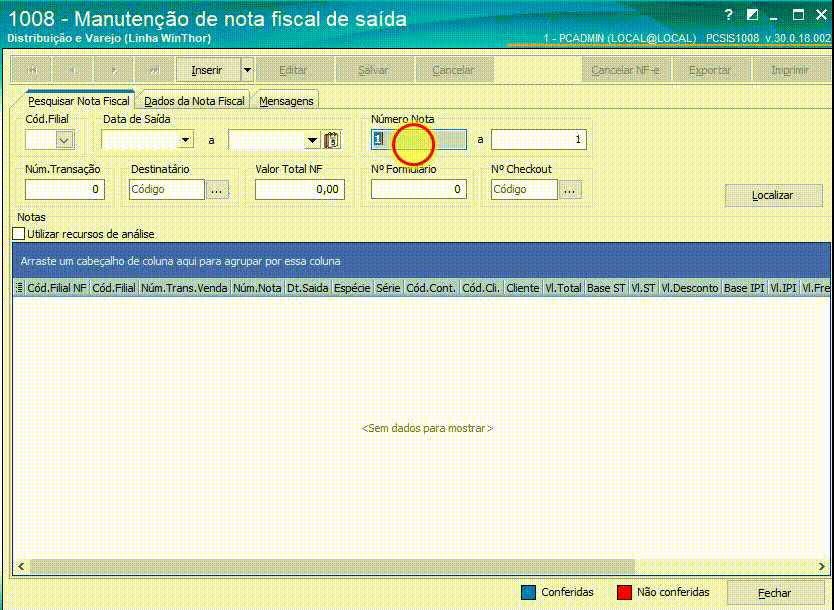Click the grid column chooser icon
834x610 pixels.
(19, 288)
